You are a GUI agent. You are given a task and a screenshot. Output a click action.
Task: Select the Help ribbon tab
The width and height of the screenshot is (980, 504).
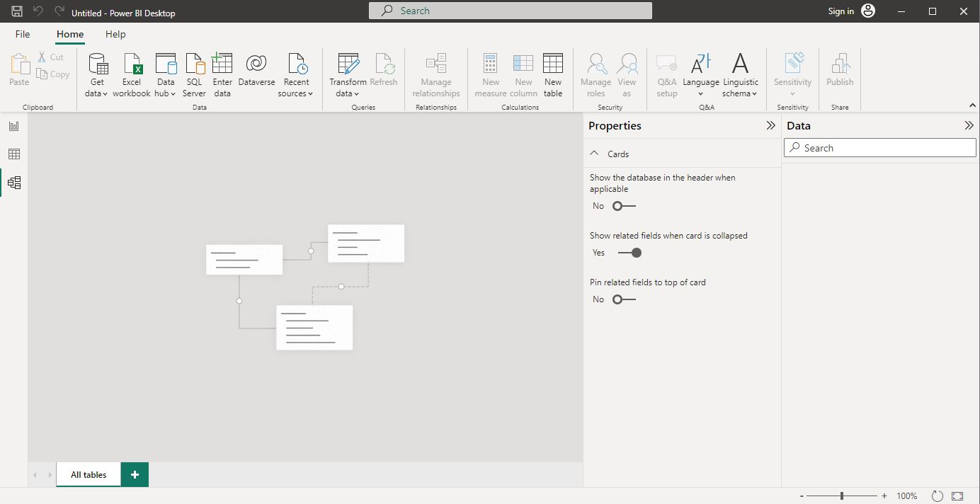point(115,34)
